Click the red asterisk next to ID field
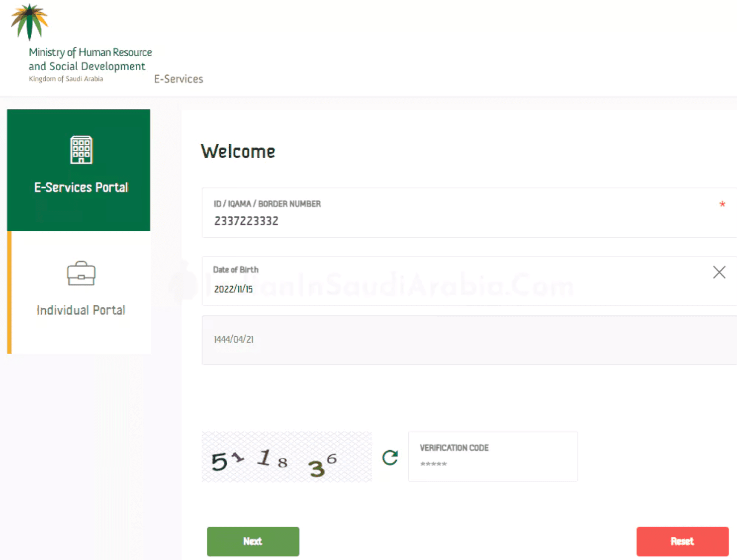737x560 pixels. (722, 204)
